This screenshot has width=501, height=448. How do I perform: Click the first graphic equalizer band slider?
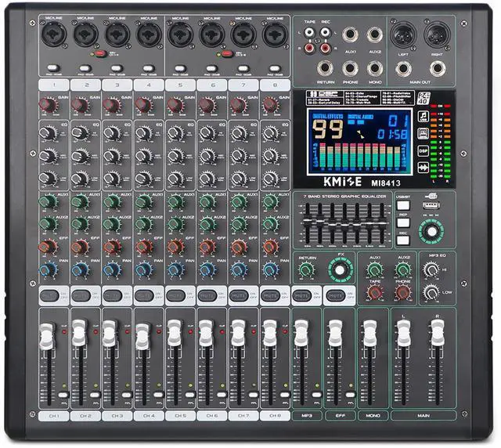tap(308, 222)
